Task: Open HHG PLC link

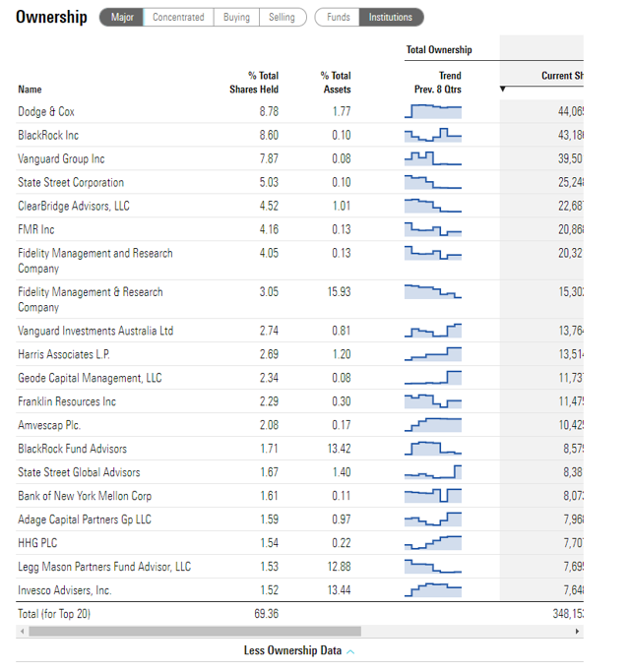Action: click(37, 542)
